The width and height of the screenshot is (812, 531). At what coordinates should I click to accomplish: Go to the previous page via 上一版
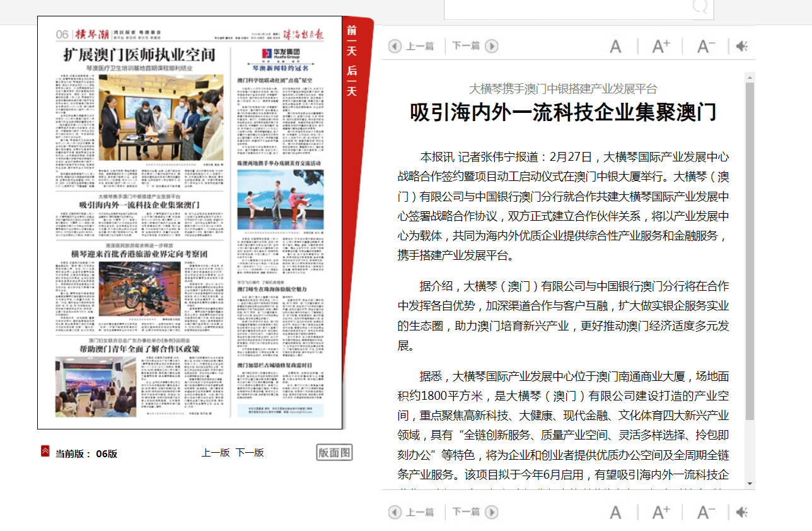215,452
